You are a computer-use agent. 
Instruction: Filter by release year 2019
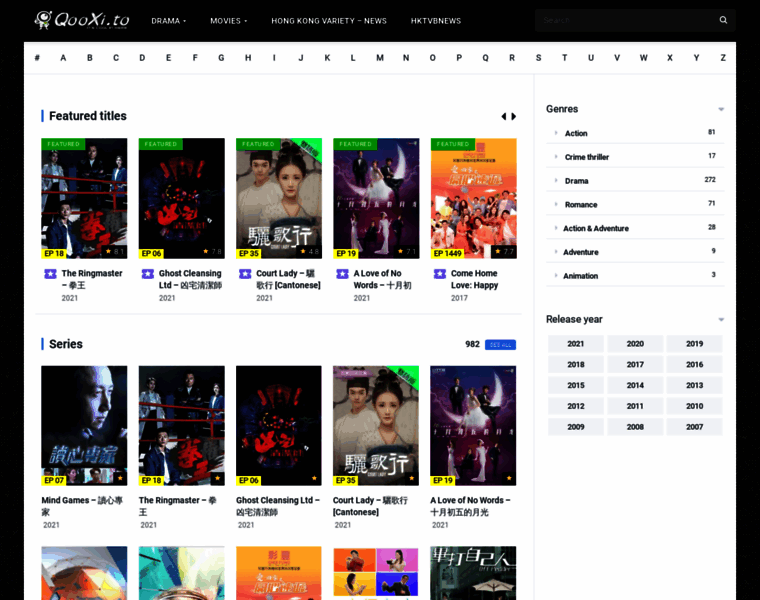click(x=694, y=344)
